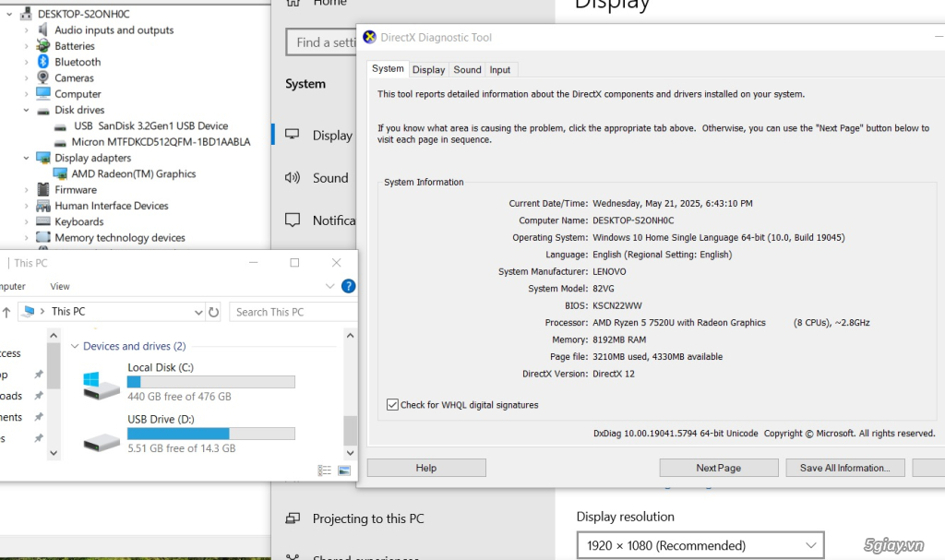
Task: Click the blue Help question mark in This PC
Action: point(348,286)
